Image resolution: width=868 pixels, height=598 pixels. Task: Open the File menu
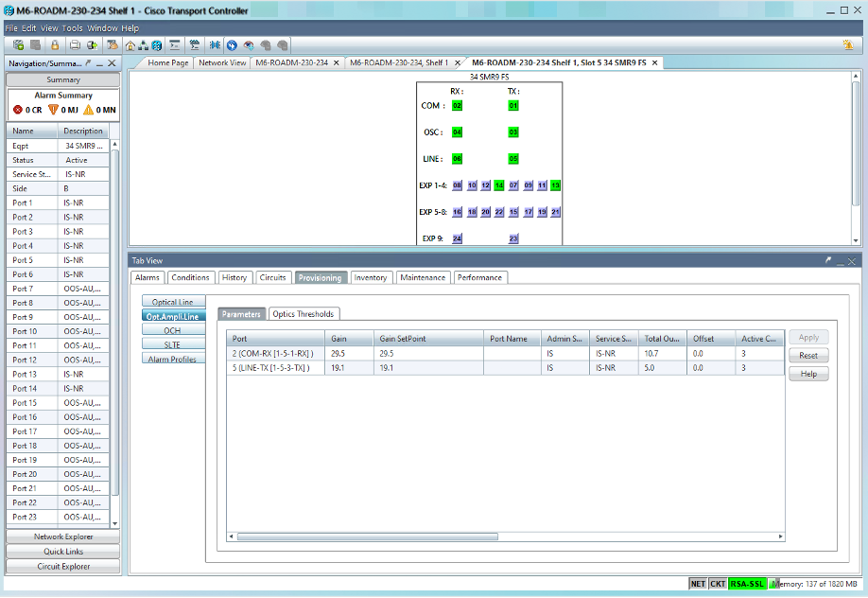[11, 28]
